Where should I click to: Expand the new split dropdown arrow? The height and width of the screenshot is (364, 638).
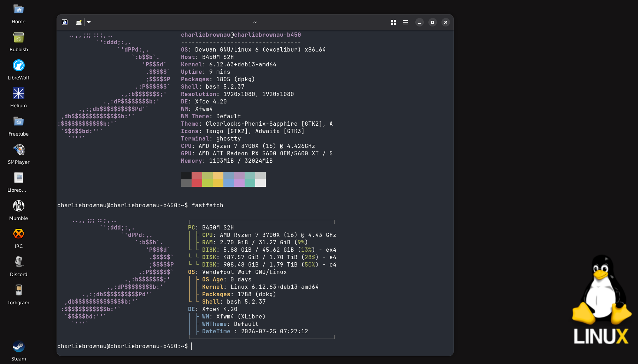click(x=89, y=22)
